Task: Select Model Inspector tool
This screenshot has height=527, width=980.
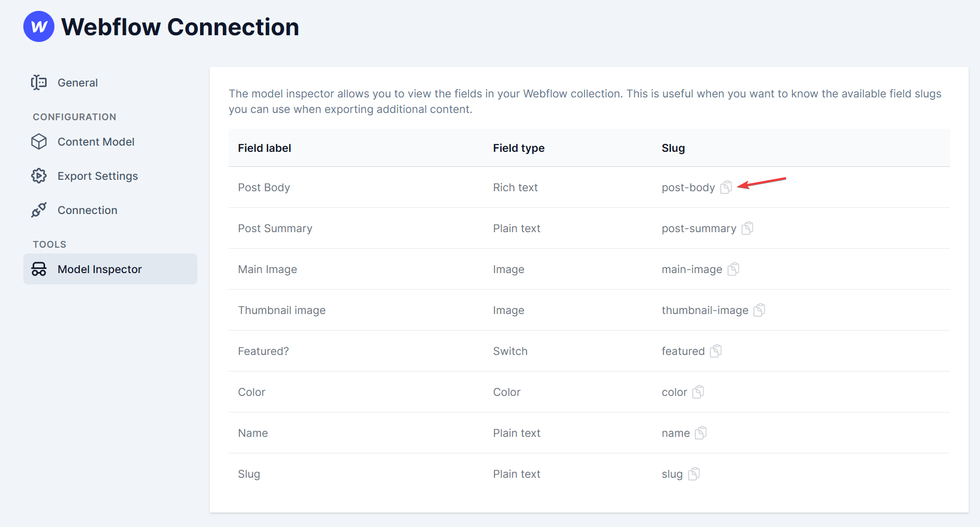Action: 100,269
